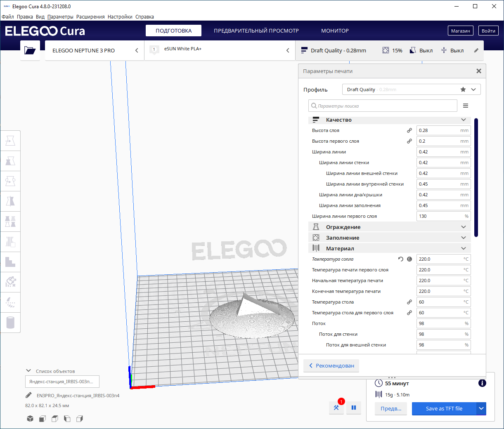
Task: Click the link icon beside Высота слоя
Action: (x=409, y=130)
